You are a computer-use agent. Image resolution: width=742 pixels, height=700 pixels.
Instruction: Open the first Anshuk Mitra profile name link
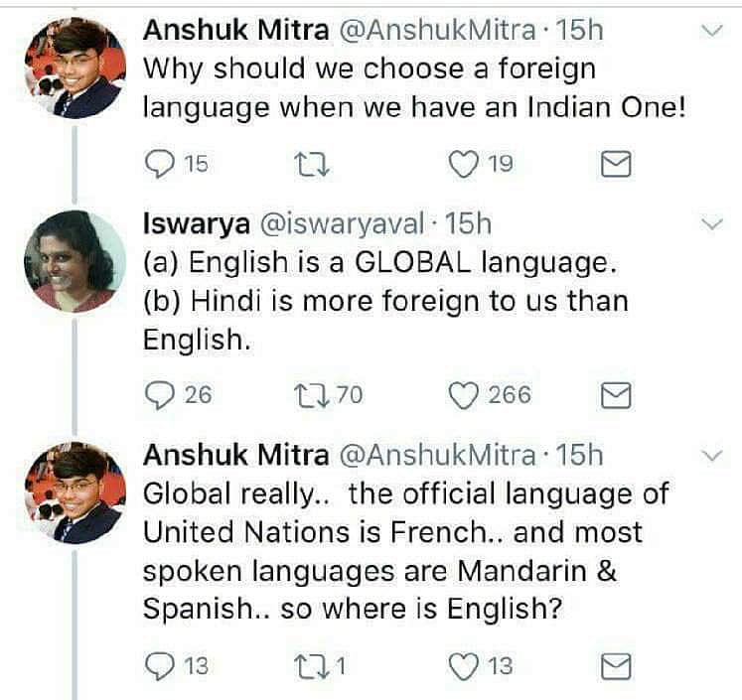tap(235, 30)
